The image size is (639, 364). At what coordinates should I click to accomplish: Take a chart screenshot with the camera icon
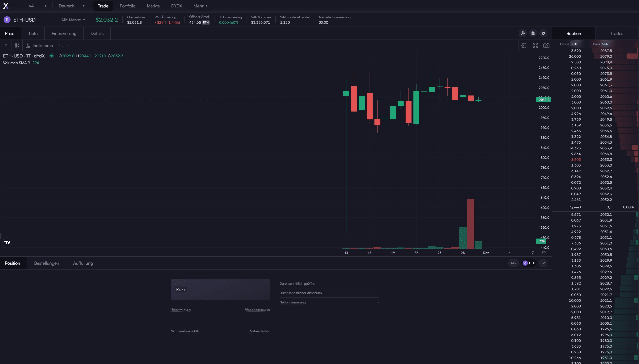tap(547, 45)
